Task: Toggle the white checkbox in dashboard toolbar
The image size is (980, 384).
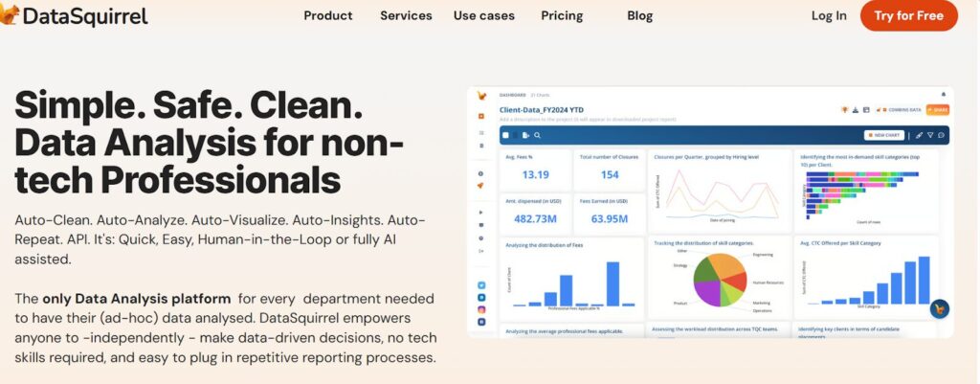Action: point(506,135)
